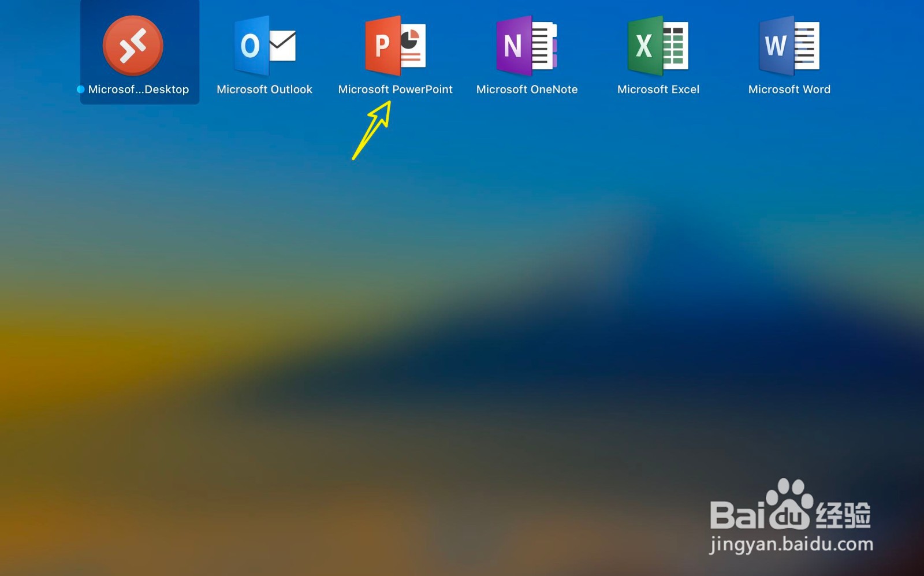The image size is (924, 576).
Task: Open the Microsoft Remote Desktop app icon
Action: (133, 46)
